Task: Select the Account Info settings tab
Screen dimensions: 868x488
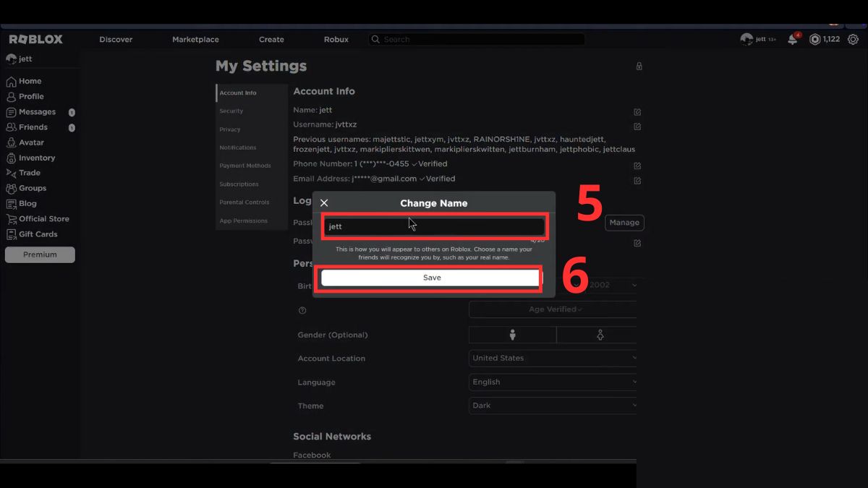Action: (252, 93)
